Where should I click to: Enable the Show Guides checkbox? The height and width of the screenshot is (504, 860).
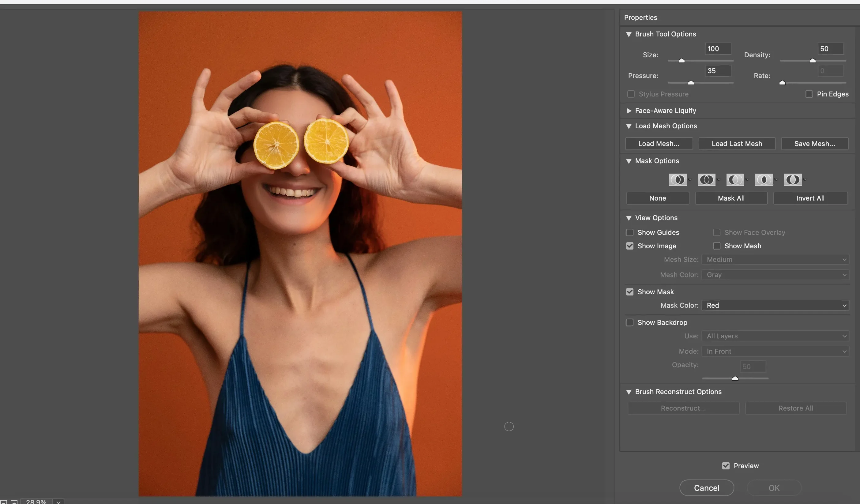[630, 232]
